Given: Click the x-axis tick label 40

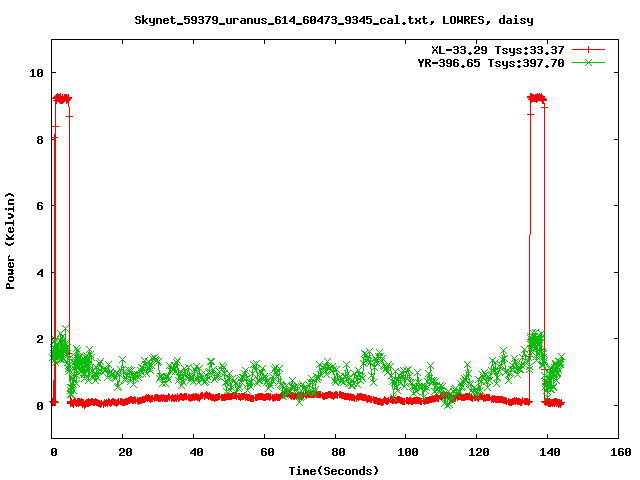Looking at the screenshot, I should coord(196,452).
